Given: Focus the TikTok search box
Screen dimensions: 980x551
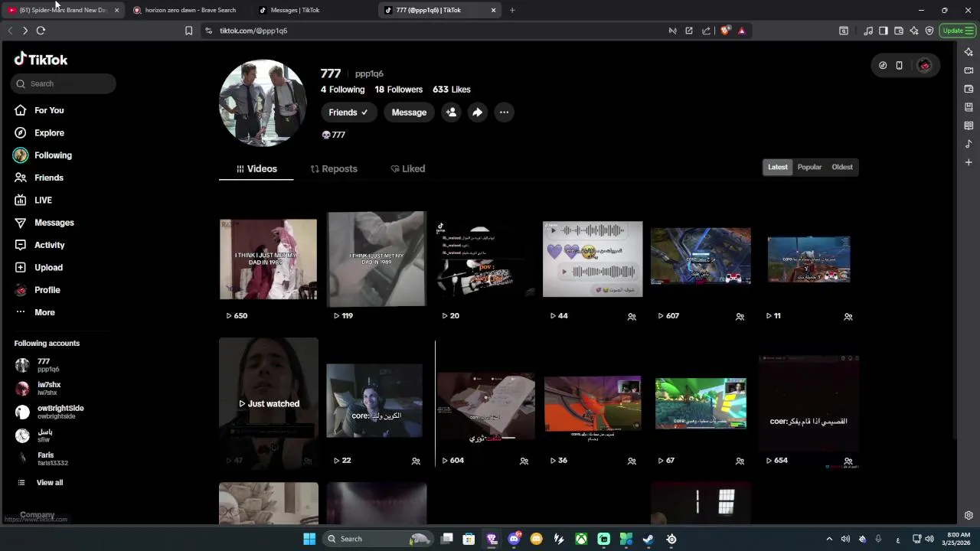Looking at the screenshot, I should (64, 83).
